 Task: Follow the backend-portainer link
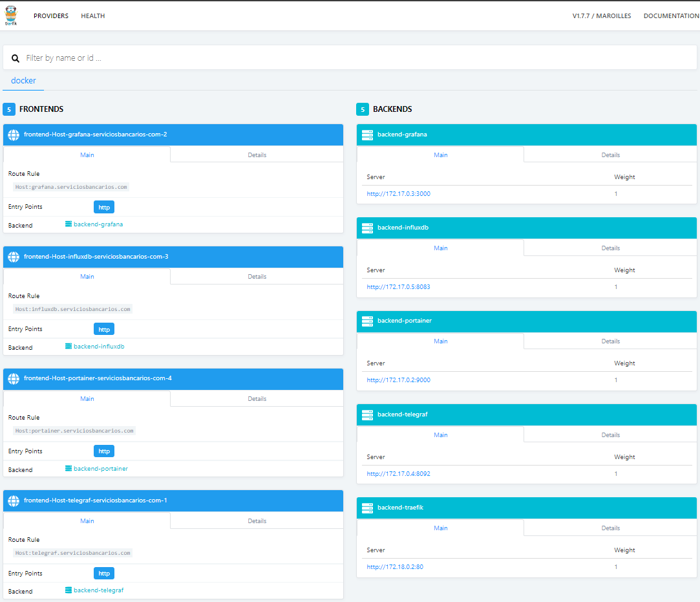(101, 468)
